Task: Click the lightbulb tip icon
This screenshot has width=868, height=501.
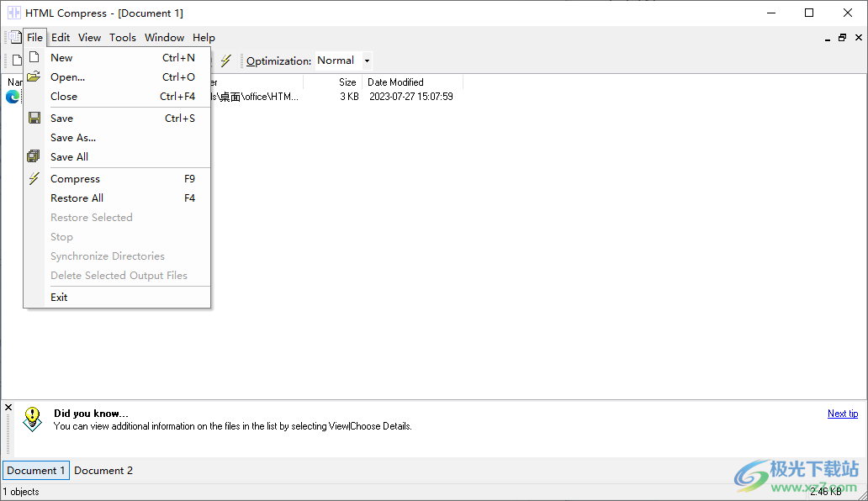Action: tap(33, 419)
